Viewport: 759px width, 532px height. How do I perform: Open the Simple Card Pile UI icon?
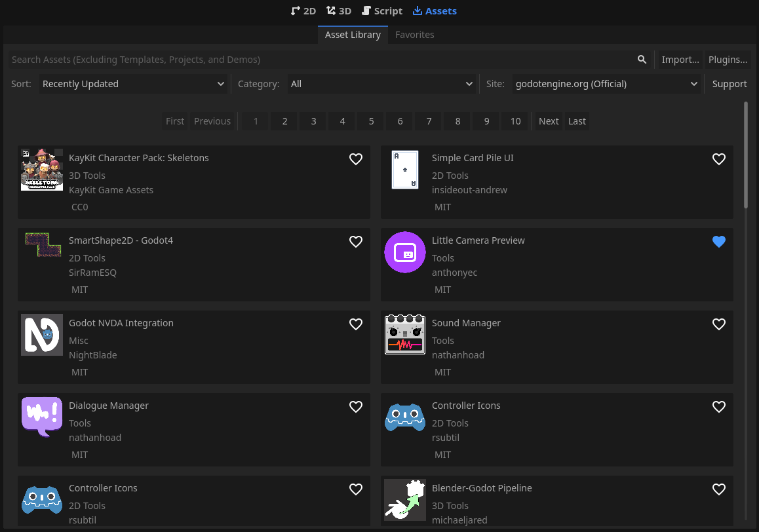(405, 170)
